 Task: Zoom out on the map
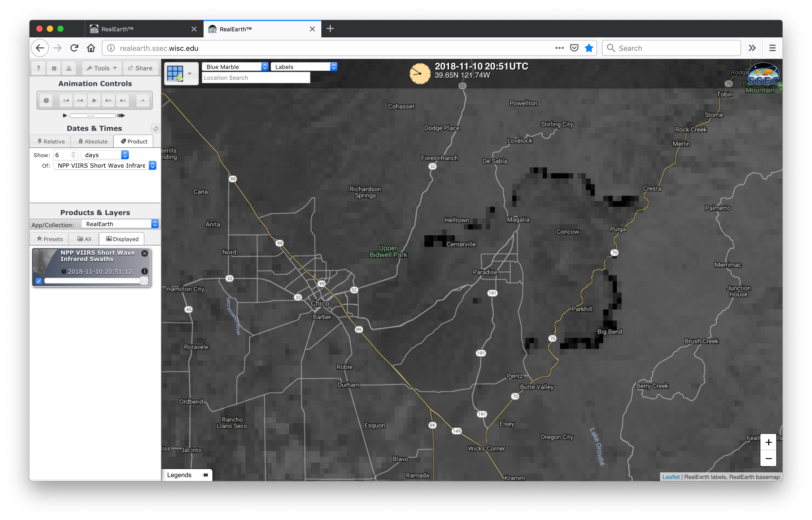pyautogui.click(x=768, y=458)
